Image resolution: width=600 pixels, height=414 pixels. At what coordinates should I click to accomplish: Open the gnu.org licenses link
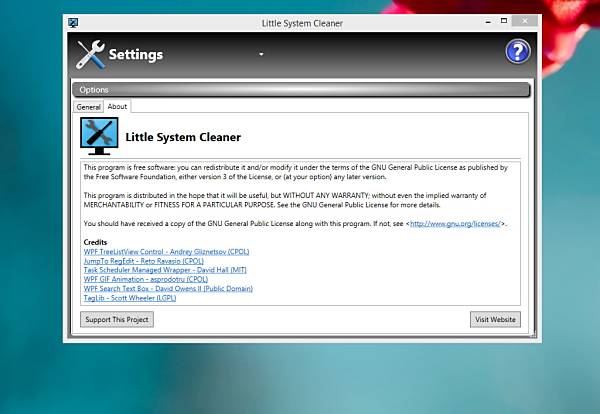coord(455,224)
